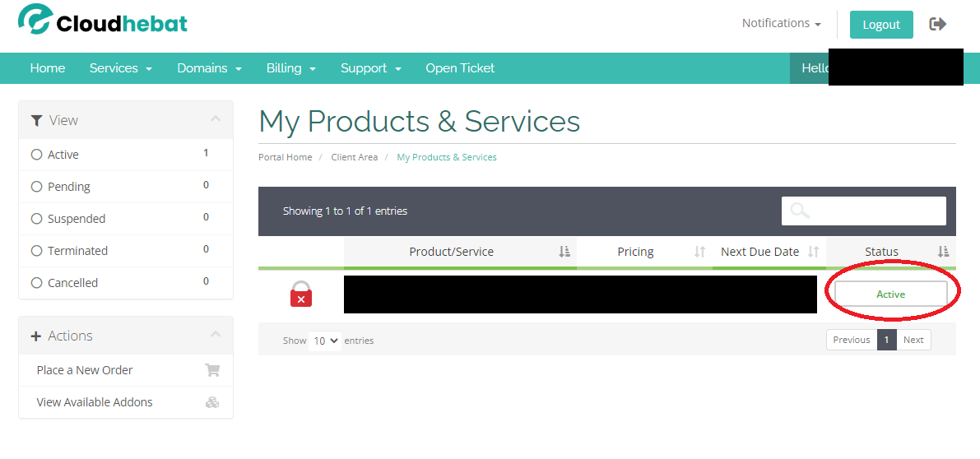Screen dimensions: 980x459
Task: Click the exit arrow icon beside Logout
Action: (x=937, y=25)
